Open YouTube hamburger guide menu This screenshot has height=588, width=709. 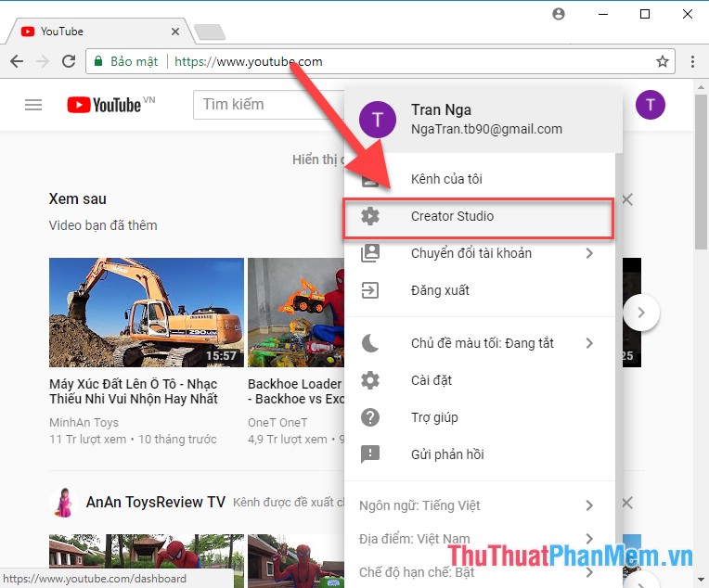33,105
